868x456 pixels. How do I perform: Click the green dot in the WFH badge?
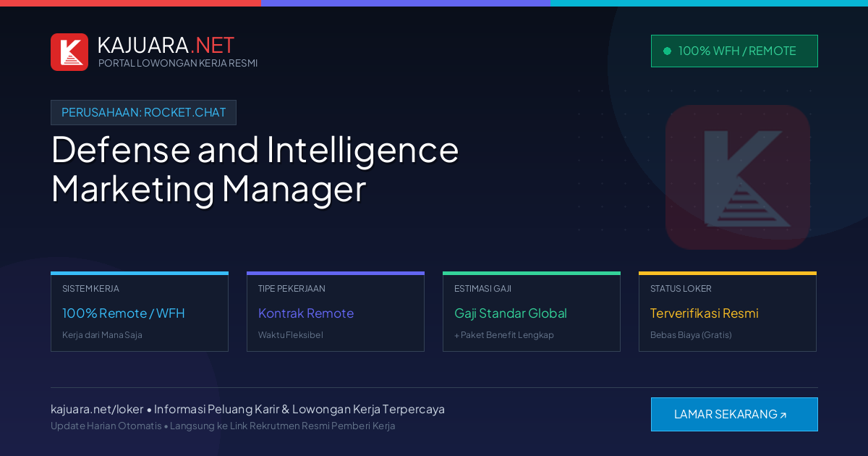[x=667, y=51]
